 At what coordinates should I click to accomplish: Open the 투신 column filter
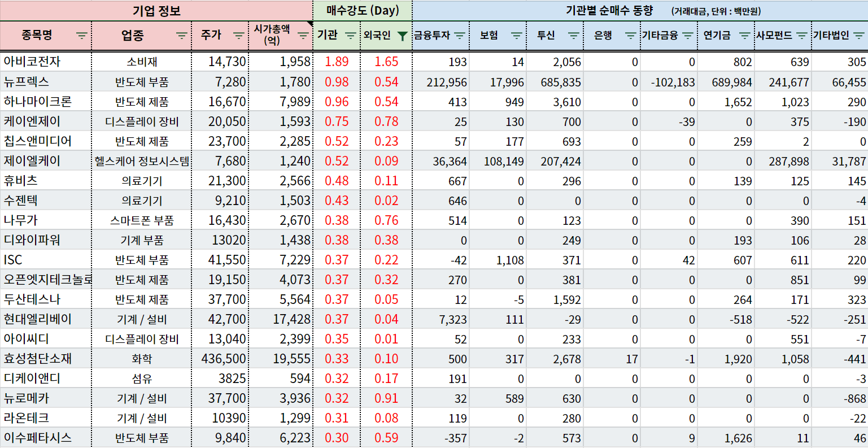coord(574,36)
